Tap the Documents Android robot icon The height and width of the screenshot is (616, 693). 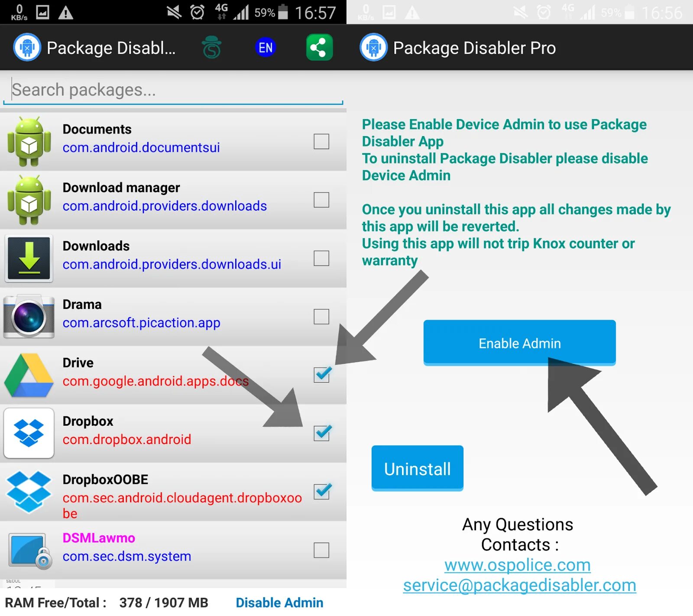pyautogui.click(x=29, y=141)
